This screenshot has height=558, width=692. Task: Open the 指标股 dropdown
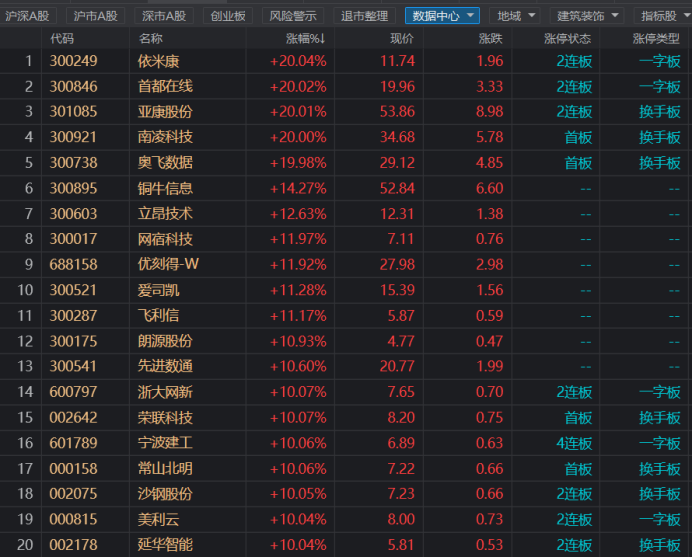(x=663, y=16)
